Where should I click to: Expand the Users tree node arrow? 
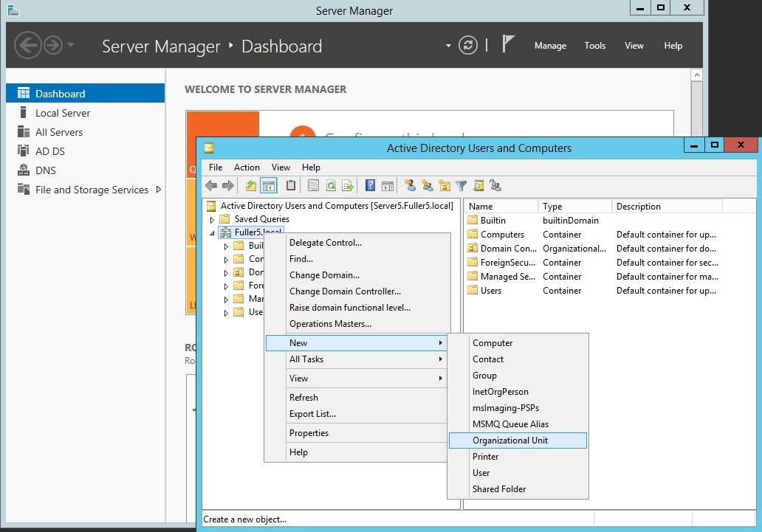pos(226,314)
